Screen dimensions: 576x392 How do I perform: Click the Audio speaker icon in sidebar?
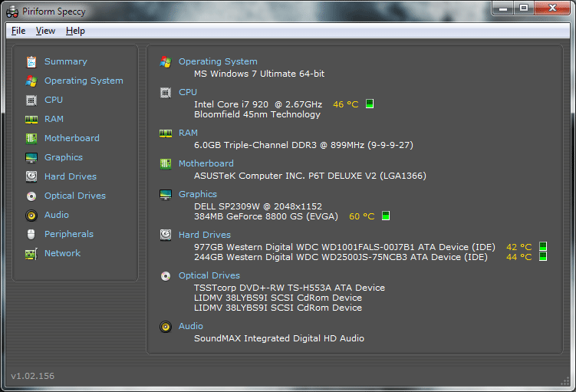tap(31, 216)
